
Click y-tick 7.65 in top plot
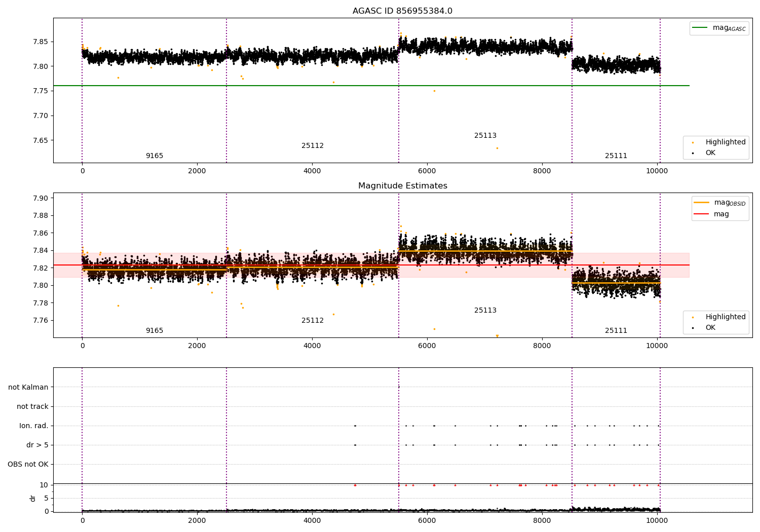tap(41, 140)
